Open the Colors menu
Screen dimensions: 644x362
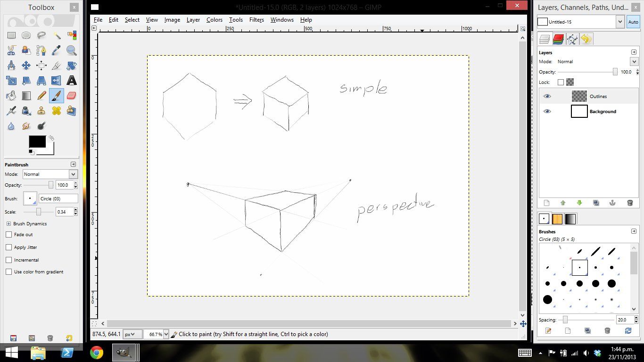215,20
